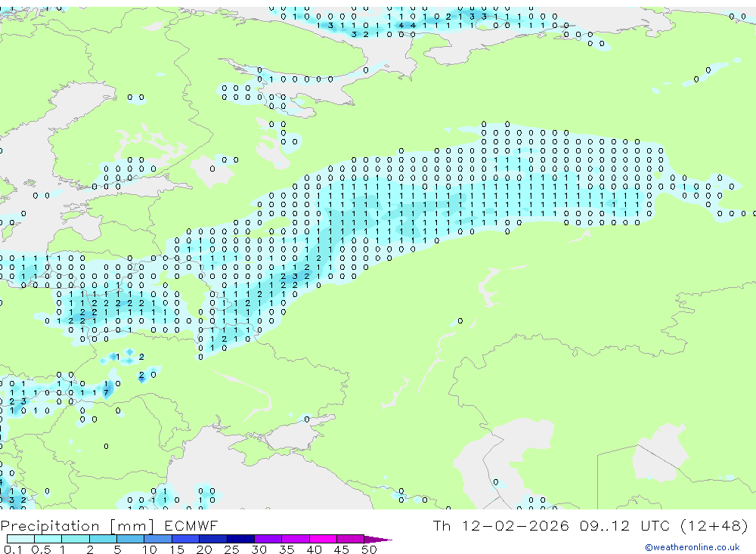Click the '09..12 UTC' time text
Screen dimensions: 756x554
click(x=625, y=525)
